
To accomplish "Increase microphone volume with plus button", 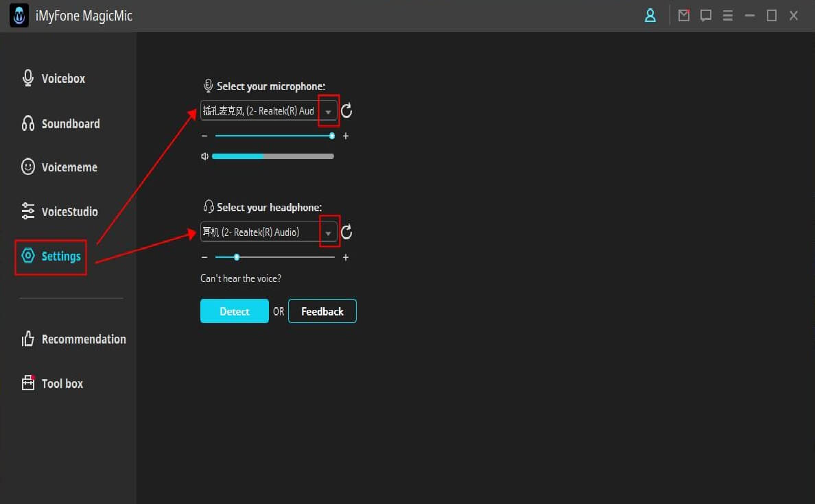I will pos(346,136).
